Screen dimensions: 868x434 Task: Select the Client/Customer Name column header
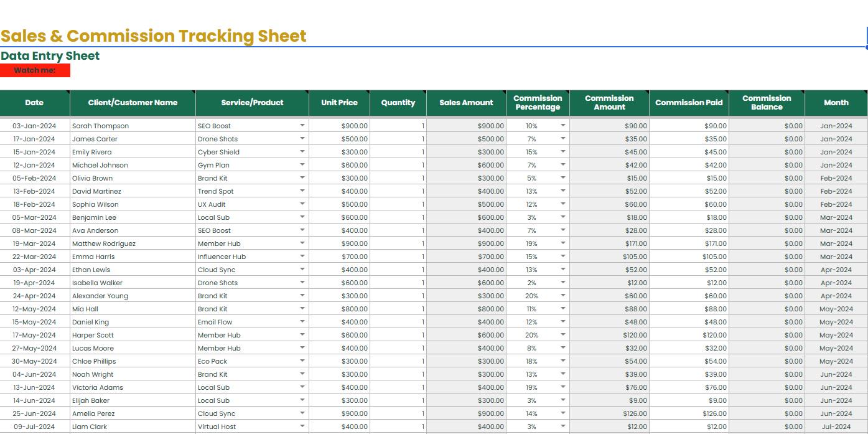pos(133,103)
